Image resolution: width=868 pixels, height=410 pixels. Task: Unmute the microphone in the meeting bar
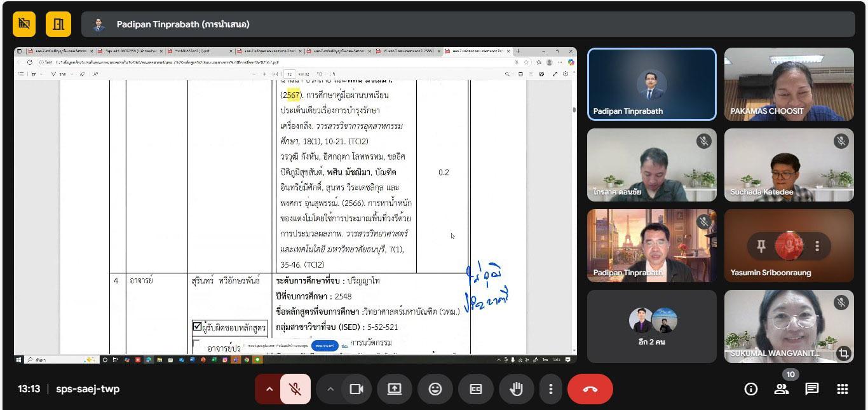point(295,389)
